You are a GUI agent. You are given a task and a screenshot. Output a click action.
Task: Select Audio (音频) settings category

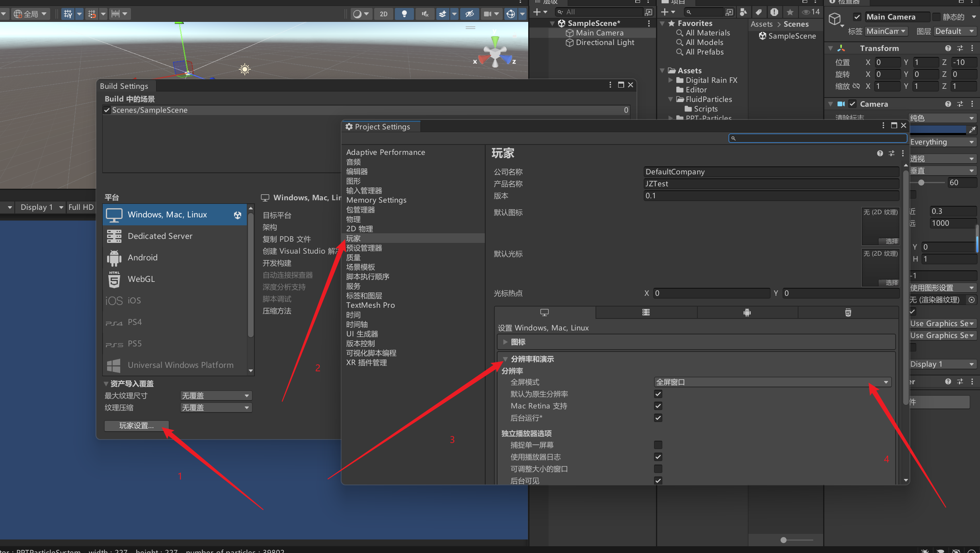(x=353, y=162)
